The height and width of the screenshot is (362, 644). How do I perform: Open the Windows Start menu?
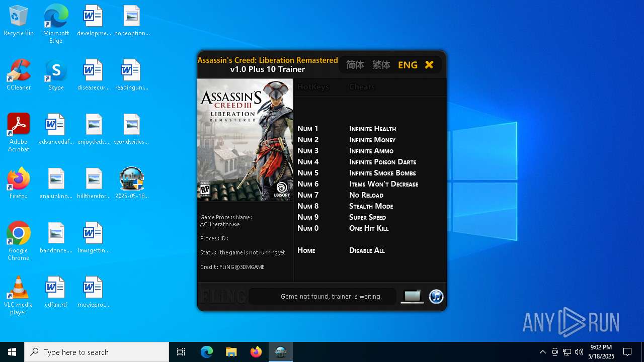[12, 352]
